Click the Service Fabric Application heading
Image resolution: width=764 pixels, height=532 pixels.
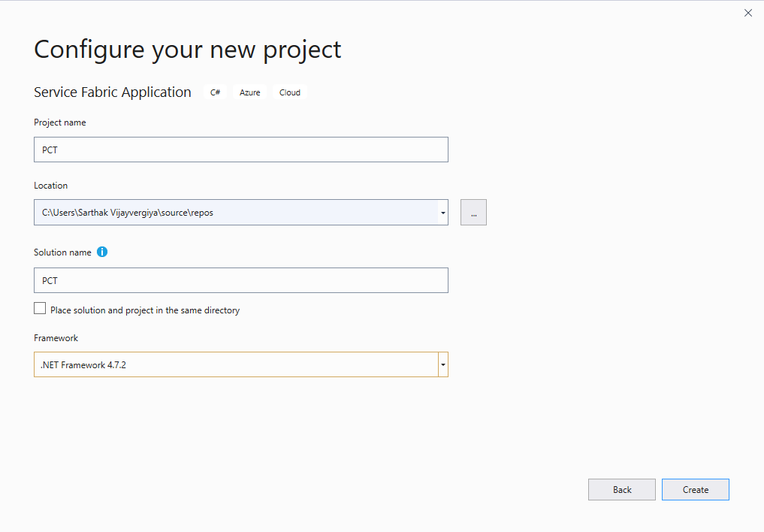pos(112,92)
